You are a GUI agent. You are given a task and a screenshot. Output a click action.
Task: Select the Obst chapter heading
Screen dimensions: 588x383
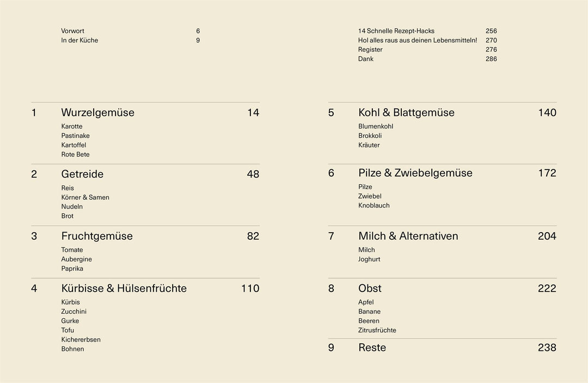[370, 288]
